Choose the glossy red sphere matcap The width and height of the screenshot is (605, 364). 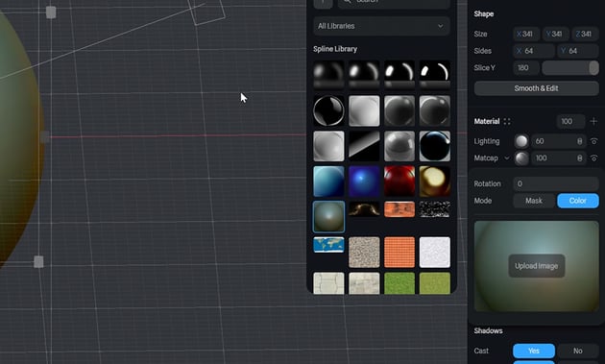pyautogui.click(x=399, y=182)
